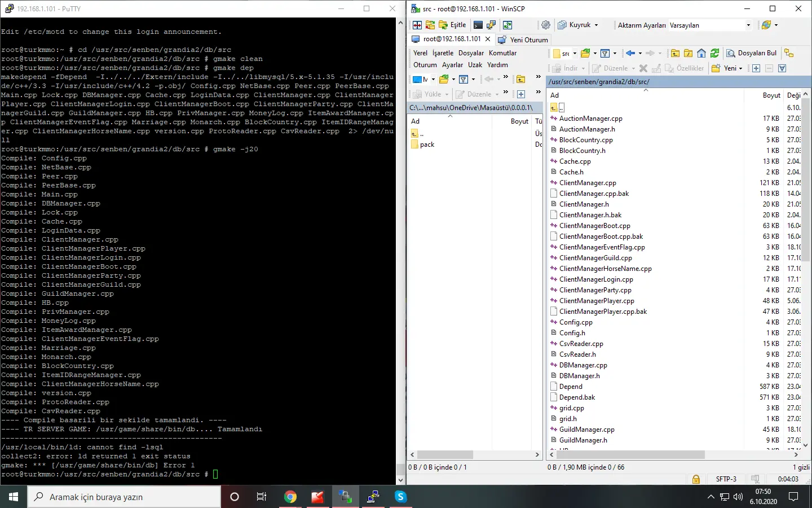
Task: Toggle the remote directory tree view icon
Action: [789, 53]
